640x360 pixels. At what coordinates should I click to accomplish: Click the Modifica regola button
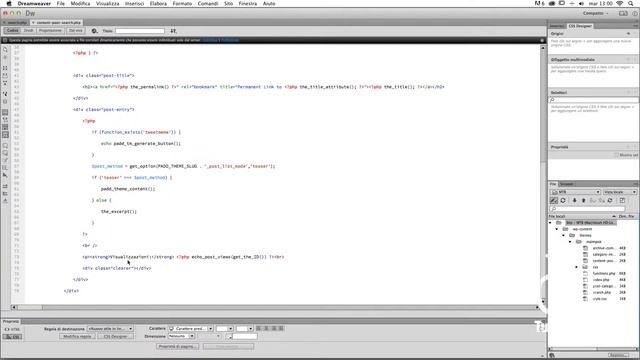(x=78, y=336)
